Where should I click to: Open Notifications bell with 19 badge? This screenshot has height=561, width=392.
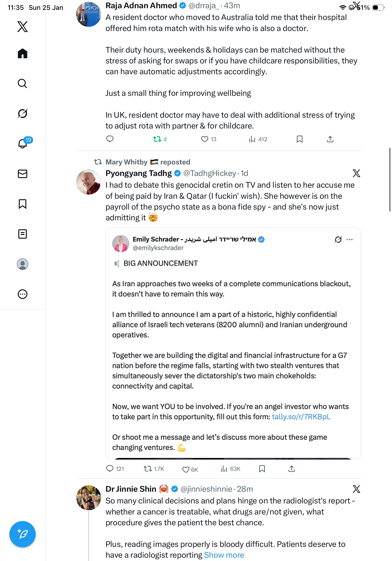coord(23,144)
